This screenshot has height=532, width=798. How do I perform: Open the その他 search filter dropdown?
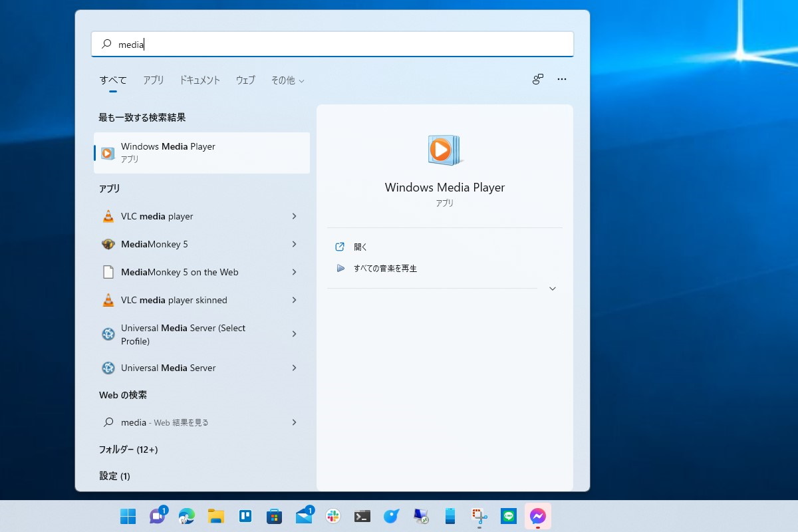[287, 80]
